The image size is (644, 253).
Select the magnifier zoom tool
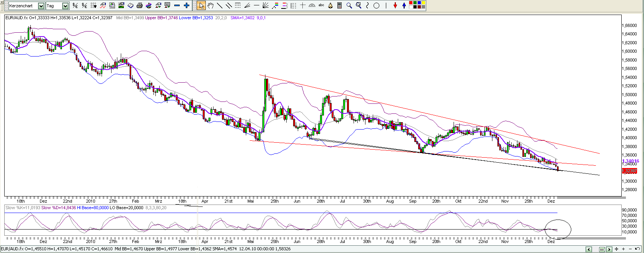(x=349, y=5)
